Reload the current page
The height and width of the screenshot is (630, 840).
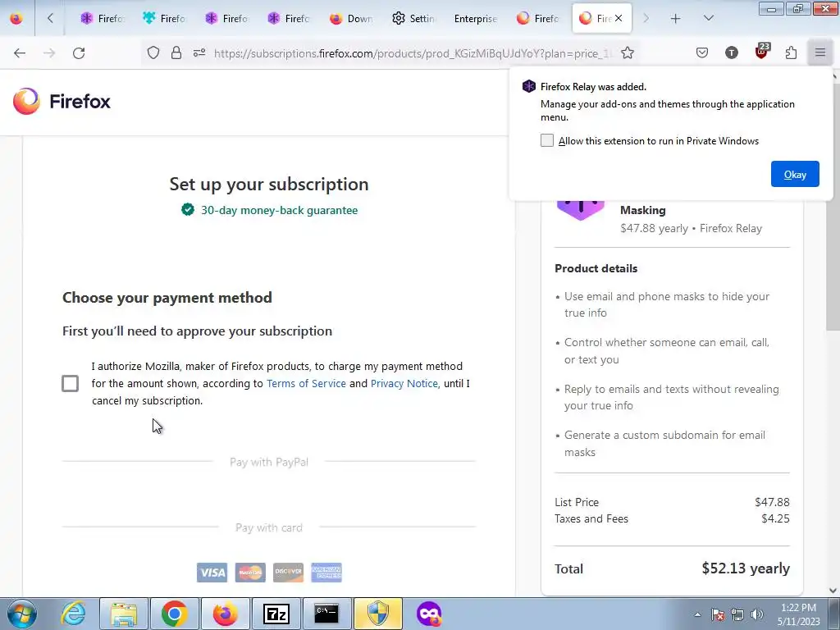click(x=79, y=52)
